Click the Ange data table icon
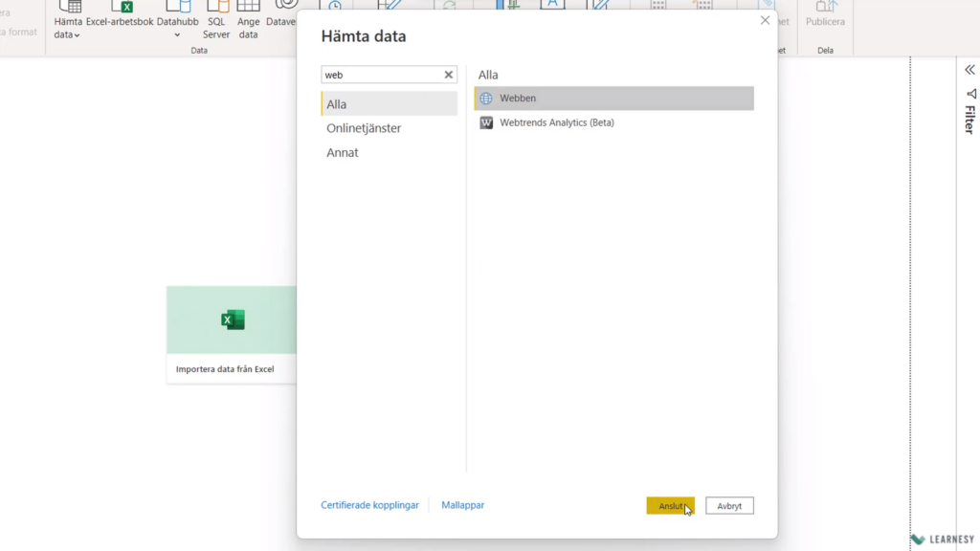This screenshot has width=980, height=551. (x=249, y=8)
